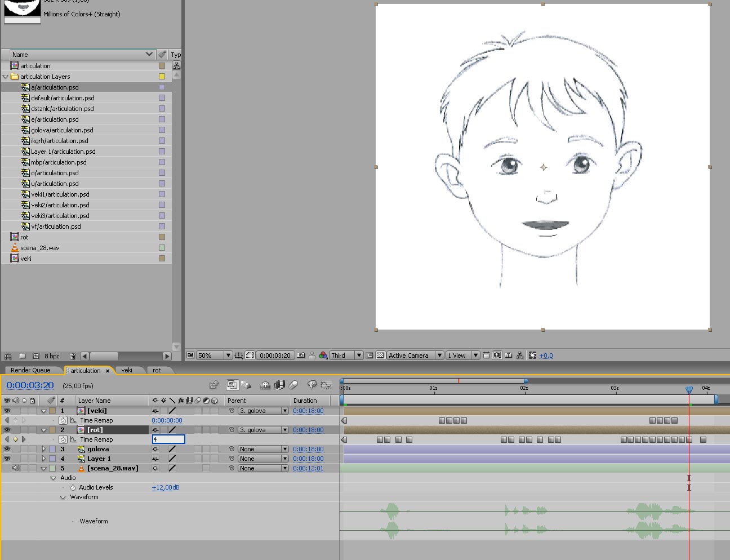730x560 pixels.
Task: Click Audio Levels value +12,00dB
Action: click(166, 487)
